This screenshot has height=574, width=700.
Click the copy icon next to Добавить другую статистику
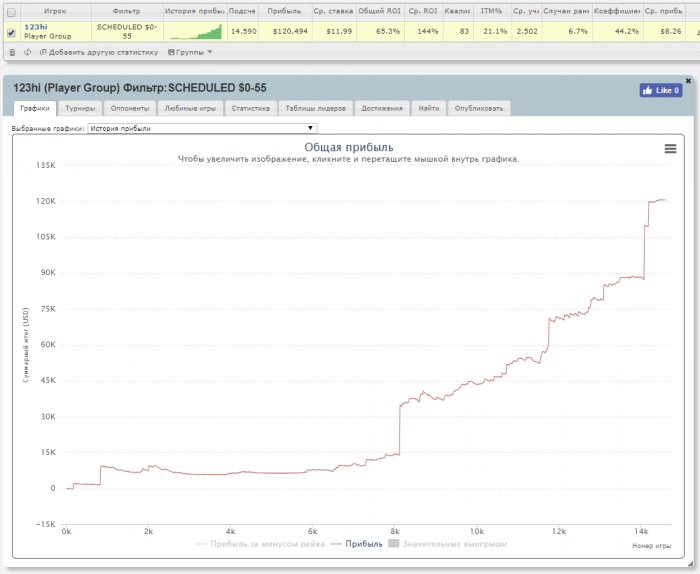click(42, 51)
